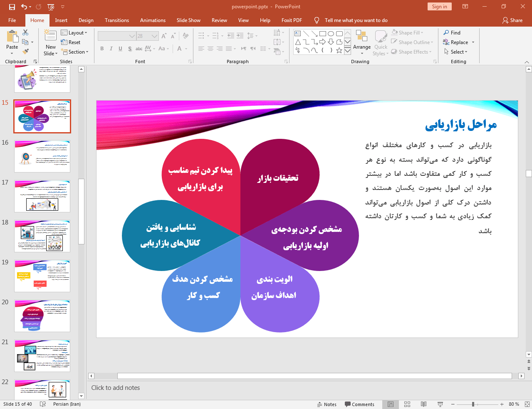Select the triangle shape in gallery
Image resolution: width=532 pixels, height=409 pixels.
coord(298,42)
